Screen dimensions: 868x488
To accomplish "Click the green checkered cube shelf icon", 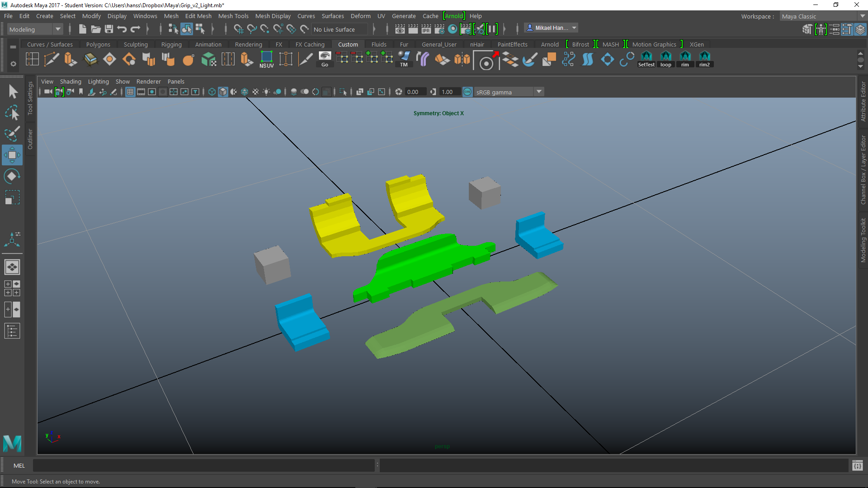I will point(208,59).
